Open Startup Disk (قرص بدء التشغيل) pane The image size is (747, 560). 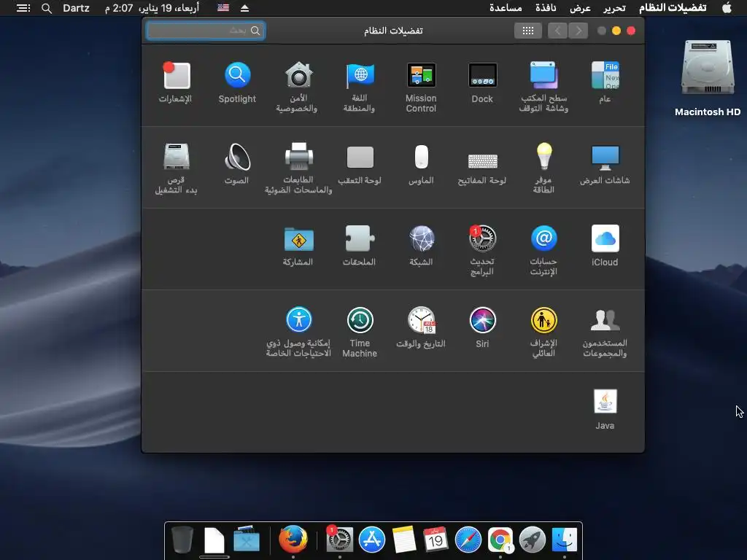[x=177, y=168]
